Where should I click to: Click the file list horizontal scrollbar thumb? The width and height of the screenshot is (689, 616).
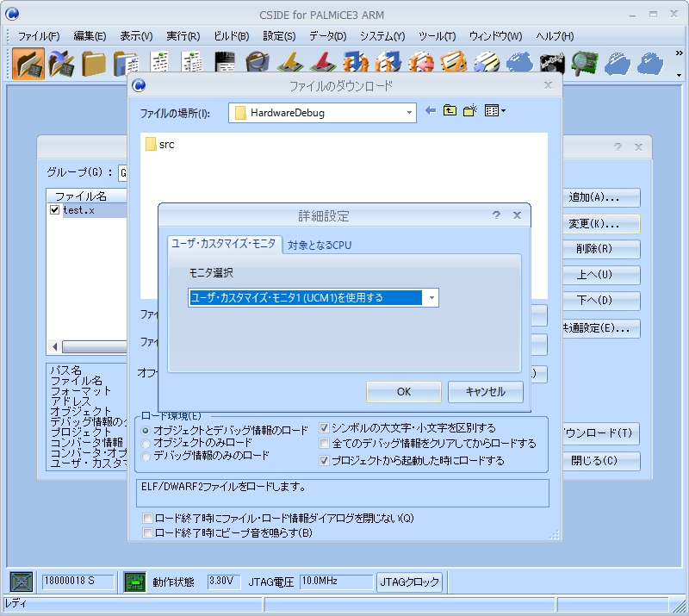coord(95,347)
